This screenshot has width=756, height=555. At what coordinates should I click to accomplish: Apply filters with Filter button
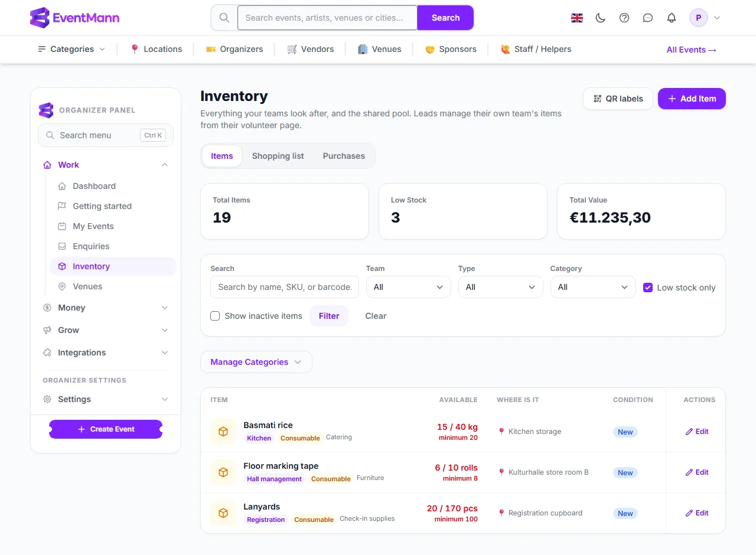point(329,316)
